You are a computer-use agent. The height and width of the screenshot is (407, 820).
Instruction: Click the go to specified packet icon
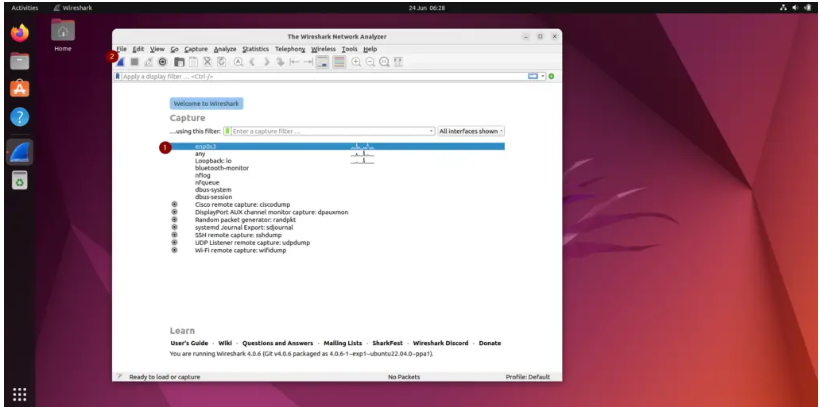tap(280, 62)
